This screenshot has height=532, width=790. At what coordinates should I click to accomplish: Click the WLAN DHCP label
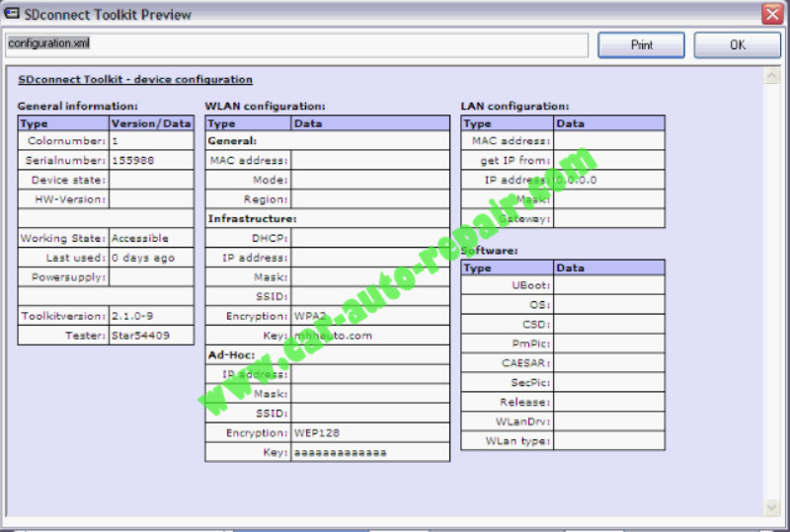click(270, 238)
